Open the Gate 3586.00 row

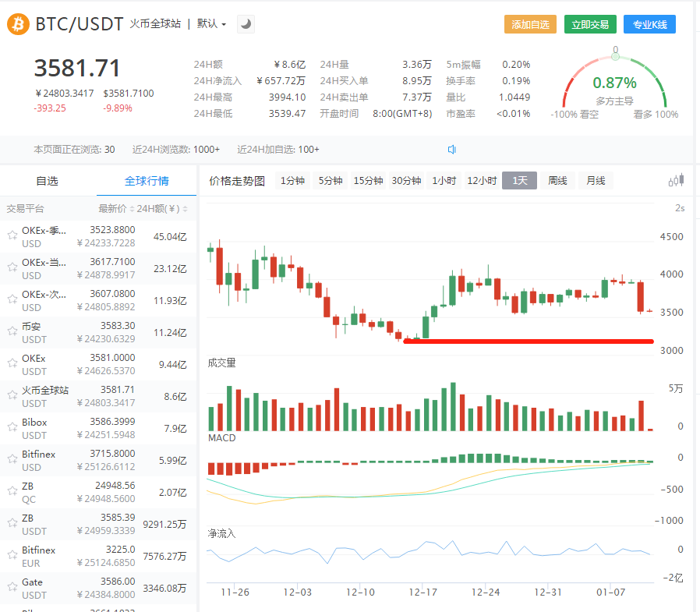pyautogui.click(x=98, y=588)
